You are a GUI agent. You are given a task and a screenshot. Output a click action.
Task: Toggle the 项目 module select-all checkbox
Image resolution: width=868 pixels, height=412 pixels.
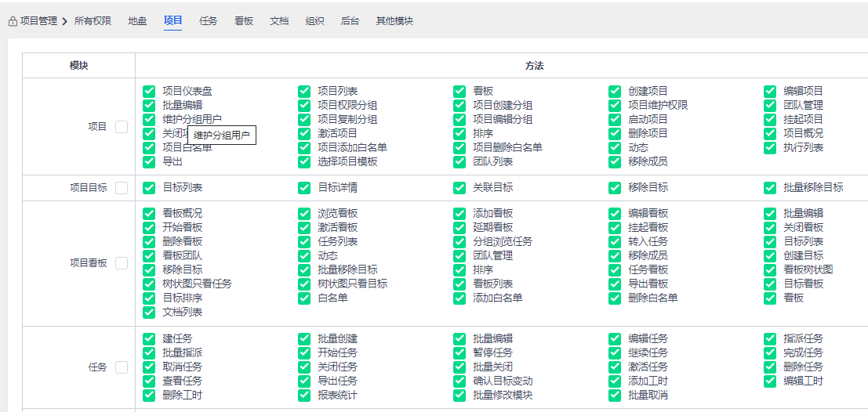click(x=122, y=127)
